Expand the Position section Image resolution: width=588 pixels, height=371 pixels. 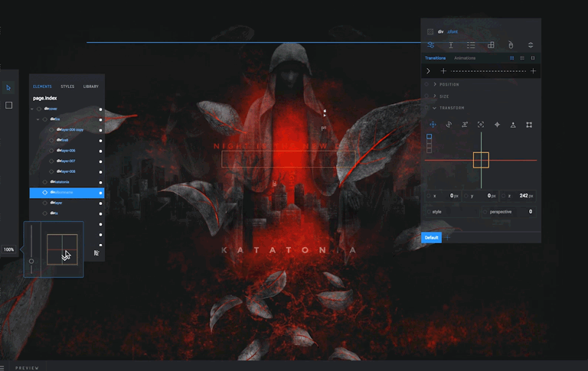(435, 84)
